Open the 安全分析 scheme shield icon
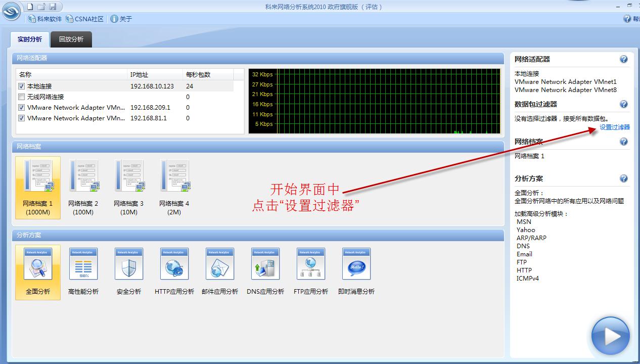This screenshot has width=640, height=364. 129,263
